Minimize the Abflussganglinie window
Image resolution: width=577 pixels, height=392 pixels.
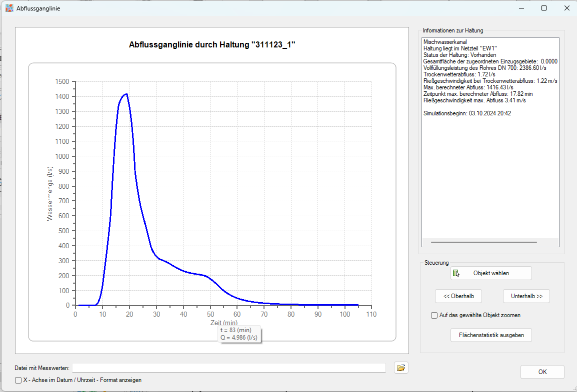coord(521,8)
